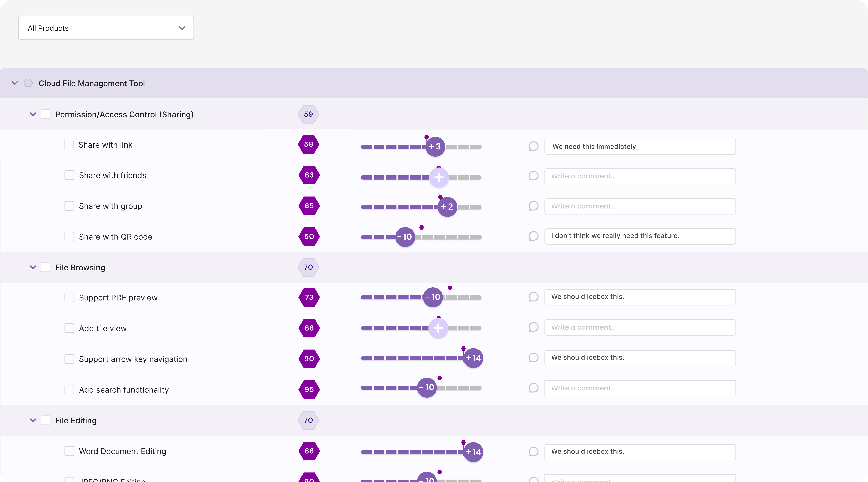868x482 pixels.
Task: Collapse the File Editing group
Action: [x=33, y=420]
